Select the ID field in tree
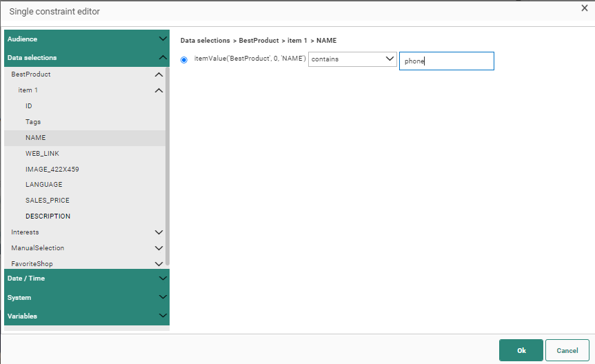Screen dimensions: 595x364 point(29,106)
